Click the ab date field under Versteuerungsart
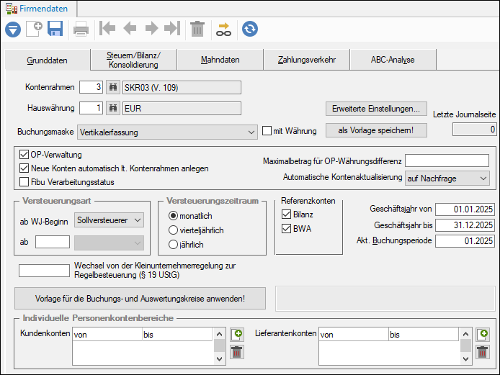 [x=52, y=242]
